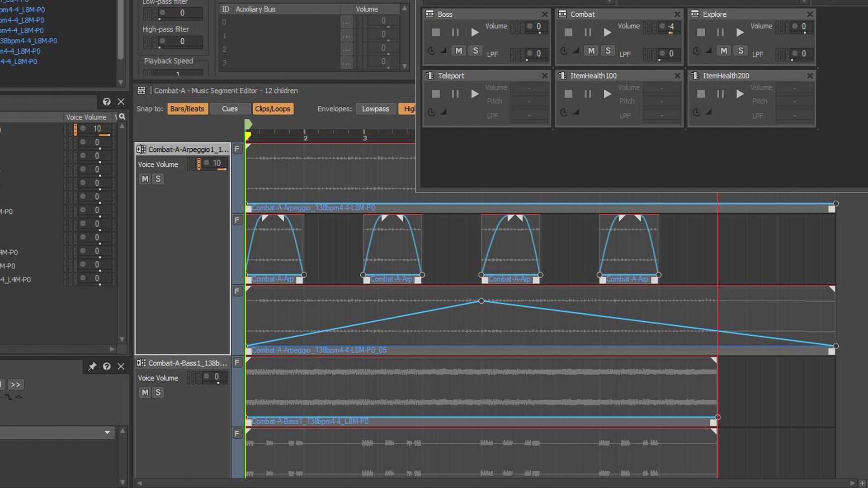Viewport: 868px width, 488px height.
Task: Click the search icon beside the Voice Volume header
Action: tap(122, 116)
